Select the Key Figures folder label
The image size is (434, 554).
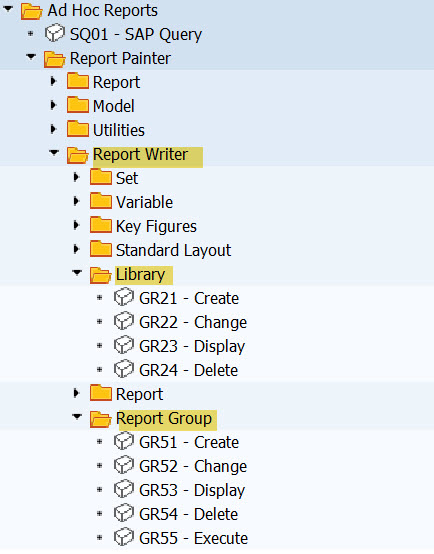point(156,227)
